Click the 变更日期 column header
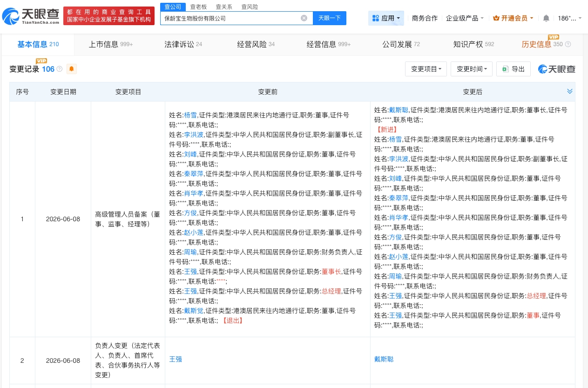This screenshot has height=388, width=588. click(63, 92)
